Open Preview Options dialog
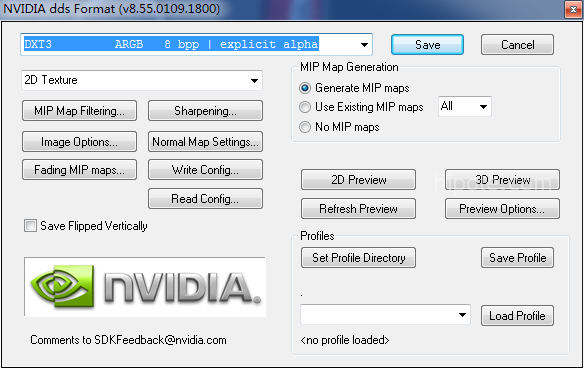 (502, 209)
